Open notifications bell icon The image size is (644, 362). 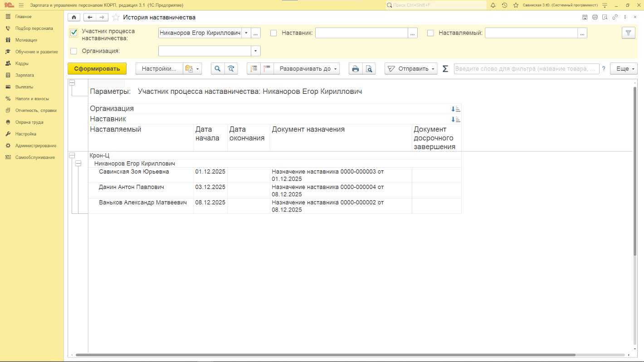click(493, 5)
